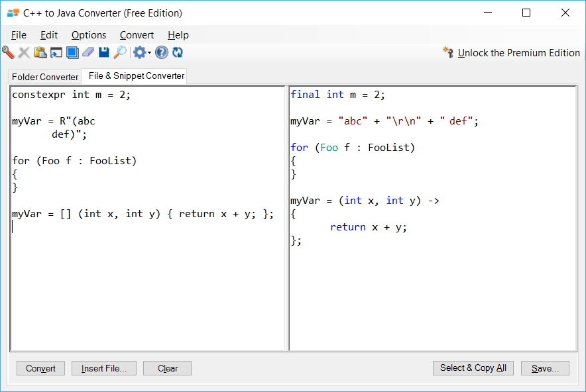This screenshot has height=392, width=586.
Task: Click the blue refresh arrows icon
Action: [178, 53]
